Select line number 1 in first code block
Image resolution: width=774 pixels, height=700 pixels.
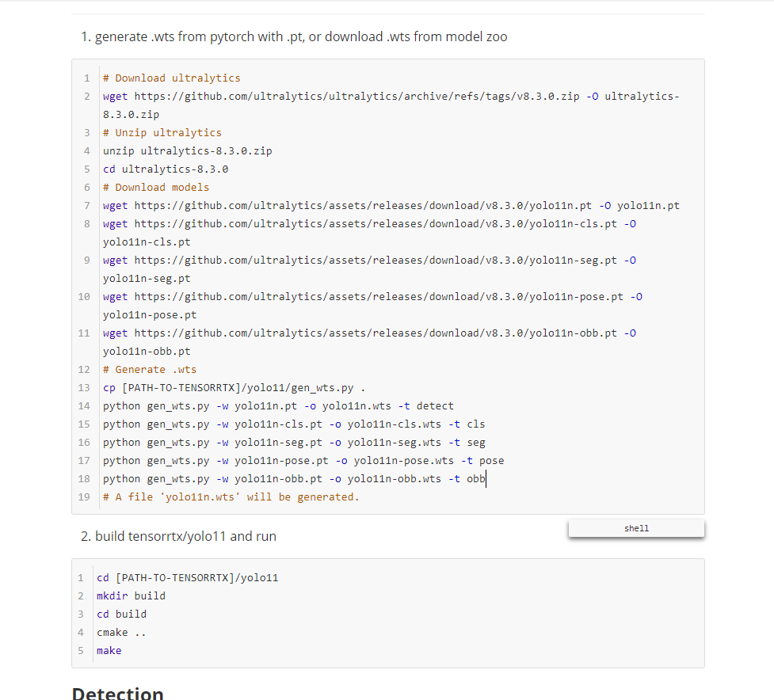(86, 78)
